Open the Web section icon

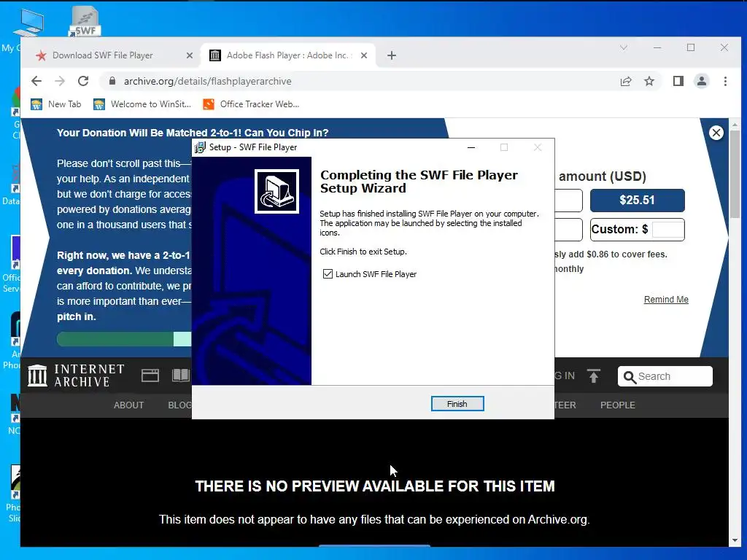click(150, 376)
